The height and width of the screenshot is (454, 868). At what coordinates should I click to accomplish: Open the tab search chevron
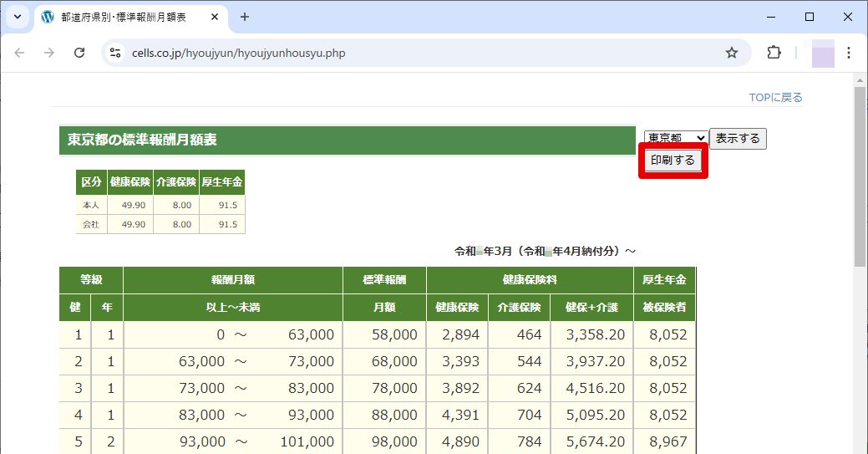coord(18,17)
